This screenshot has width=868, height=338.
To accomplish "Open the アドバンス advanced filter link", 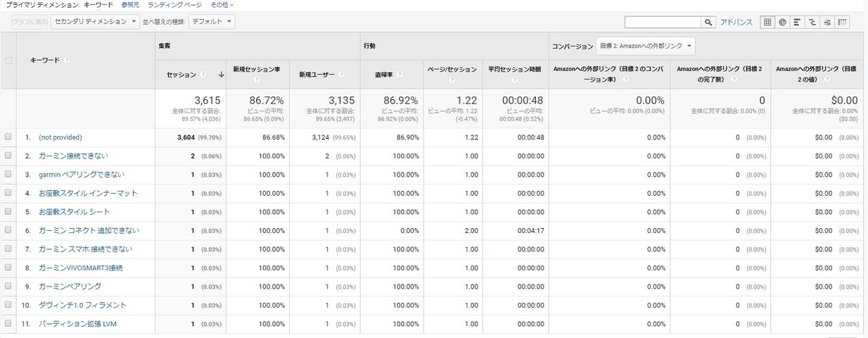I will click(x=736, y=22).
